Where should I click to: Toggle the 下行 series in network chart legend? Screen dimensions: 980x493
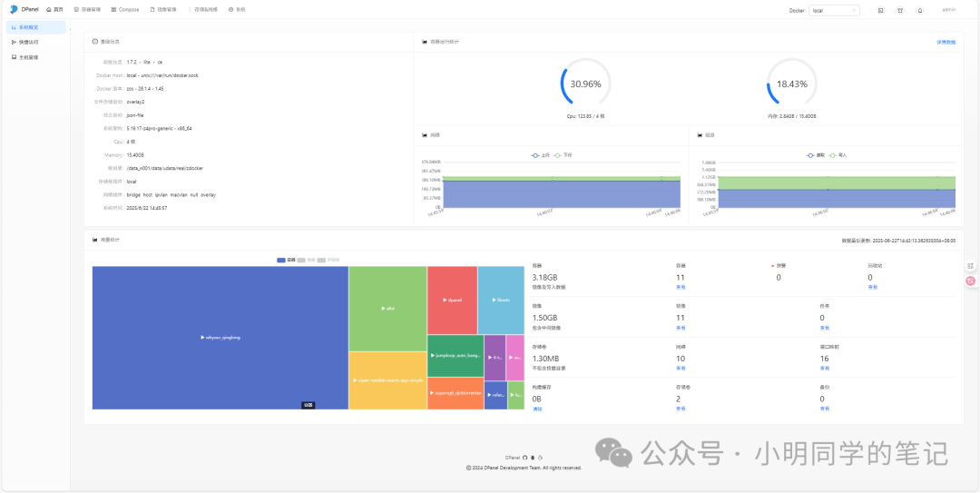click(x=563, y=154)
